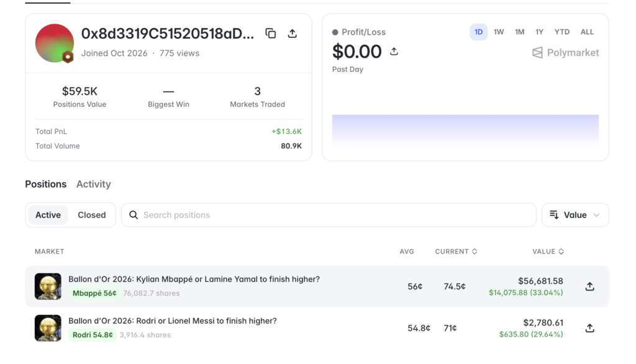The image size is (636, 364).
Task: Share the Mbappé or Lamine Yamal position
Action: [590, 286]
